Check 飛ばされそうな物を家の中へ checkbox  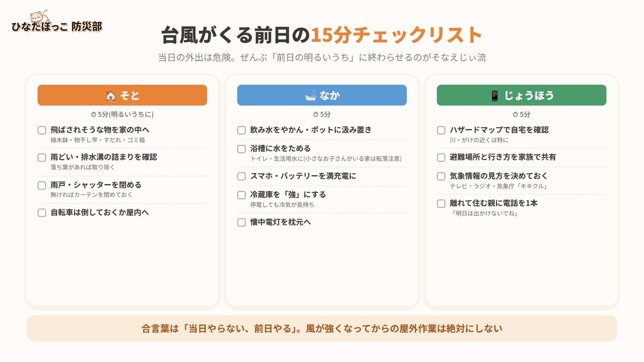coord(42,130)
